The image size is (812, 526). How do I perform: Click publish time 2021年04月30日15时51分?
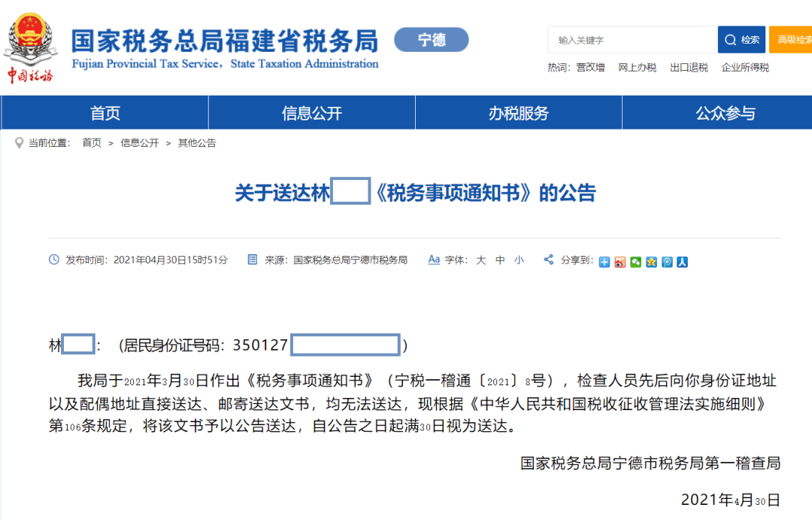point(171,260)
